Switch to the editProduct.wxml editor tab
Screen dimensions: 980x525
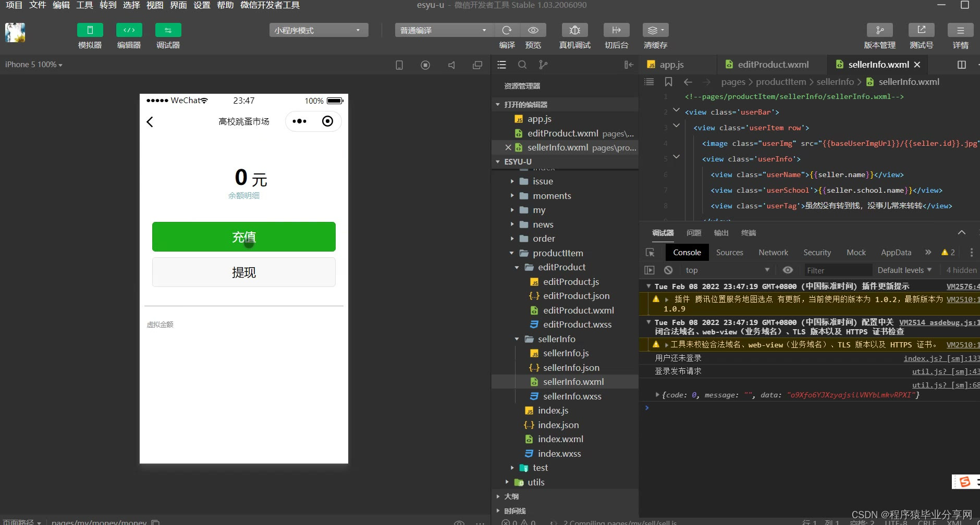(x=773, y=65)
